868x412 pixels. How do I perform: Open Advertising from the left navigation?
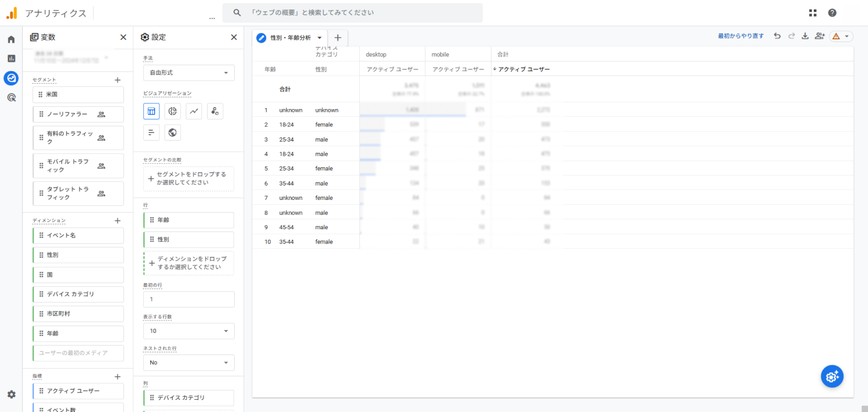click(11, 97)
